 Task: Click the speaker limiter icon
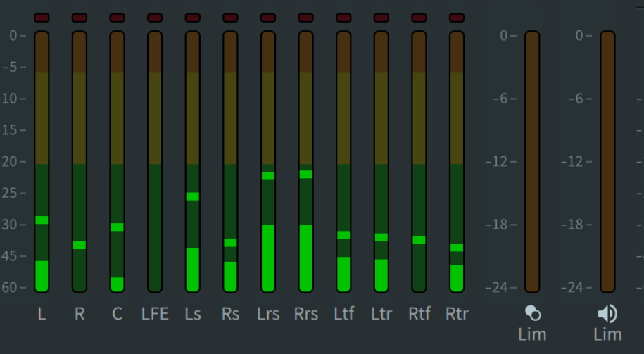(x=607, y=313)
